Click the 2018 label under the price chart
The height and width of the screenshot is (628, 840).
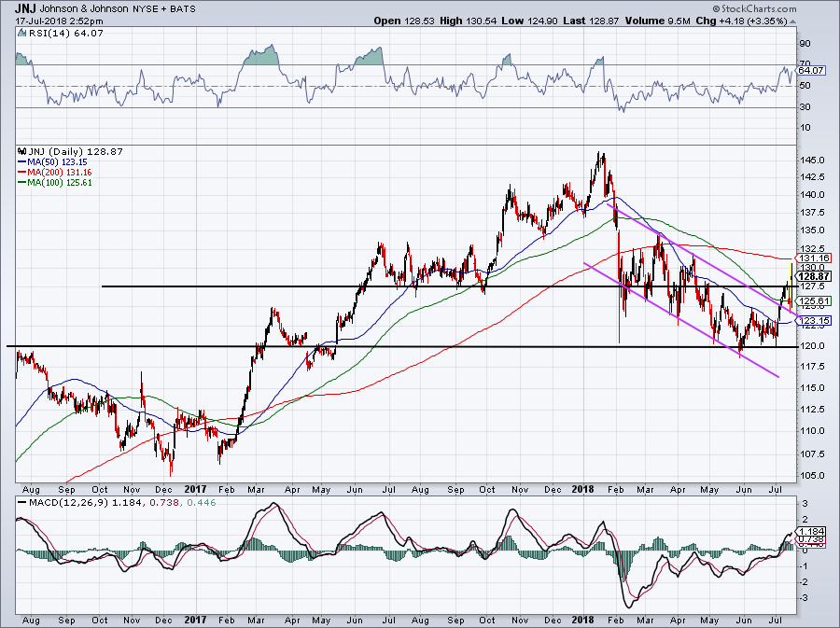pyautogui.click(x=582, y=489)
